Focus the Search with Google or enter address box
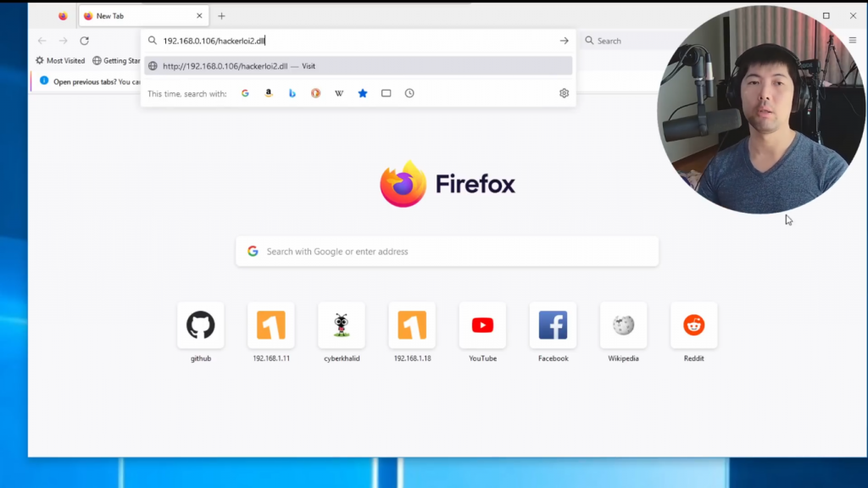Screen dimensions: 868x488 448,251
